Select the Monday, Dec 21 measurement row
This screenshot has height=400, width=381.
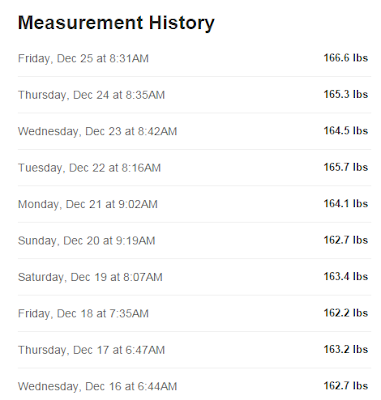pos(194,204)
